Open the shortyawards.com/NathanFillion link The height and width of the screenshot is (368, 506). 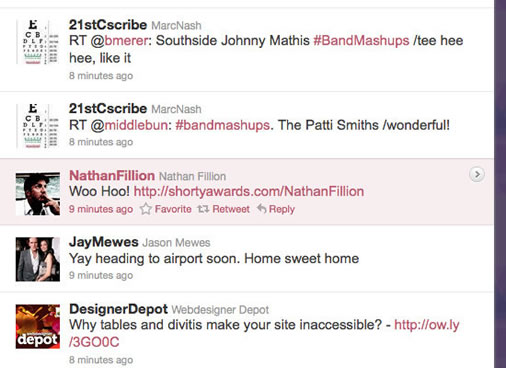tap(249, 192)
